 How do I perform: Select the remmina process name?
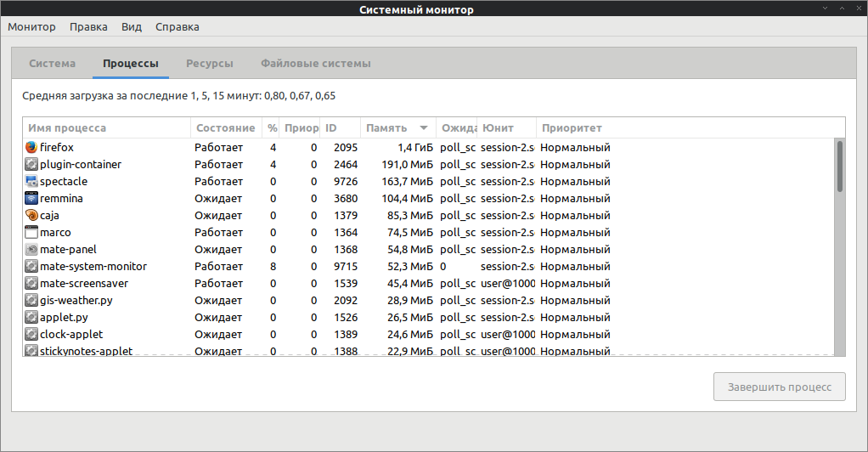pyautogui.click(x=61, y=198)
